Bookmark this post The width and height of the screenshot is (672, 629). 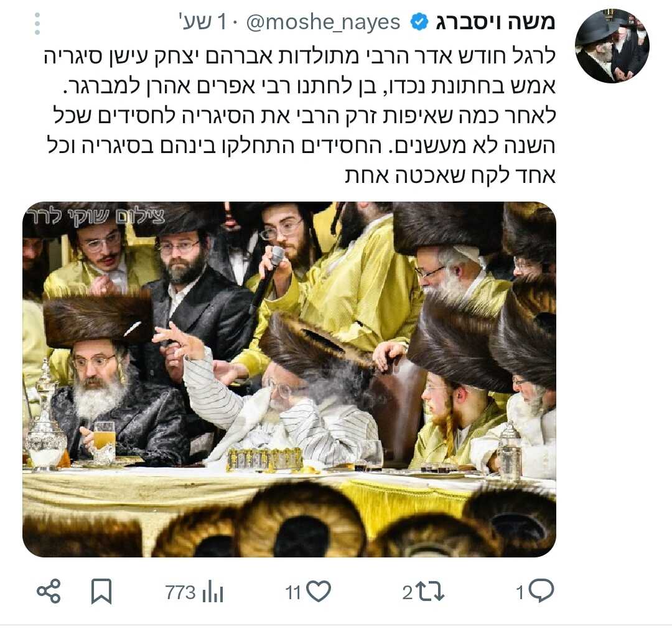pos(101,592)
